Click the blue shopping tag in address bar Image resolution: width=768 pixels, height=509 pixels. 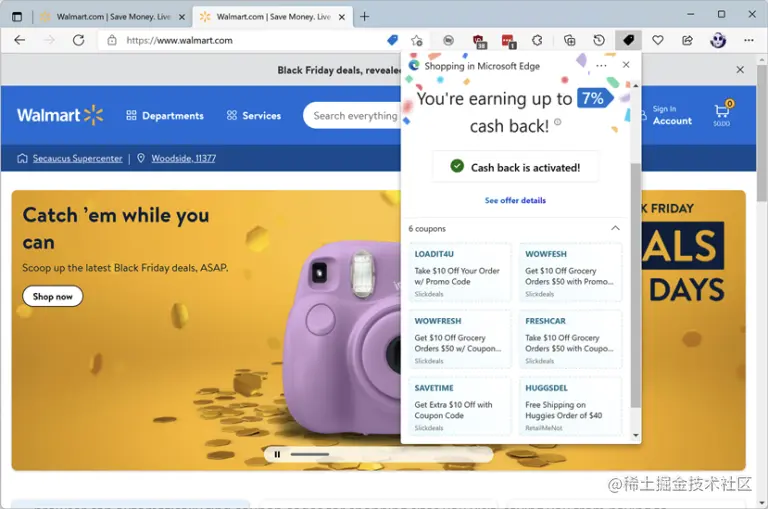point(392,40)
